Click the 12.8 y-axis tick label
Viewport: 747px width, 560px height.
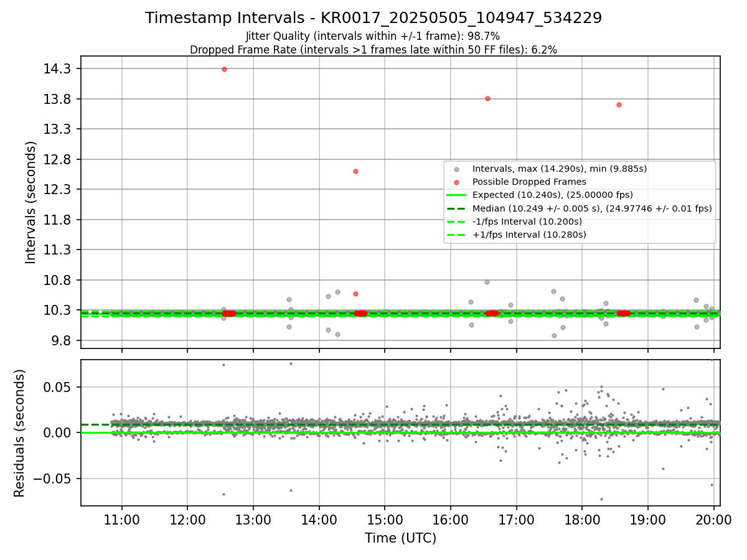pyautogui.click(x=57, y=159)
